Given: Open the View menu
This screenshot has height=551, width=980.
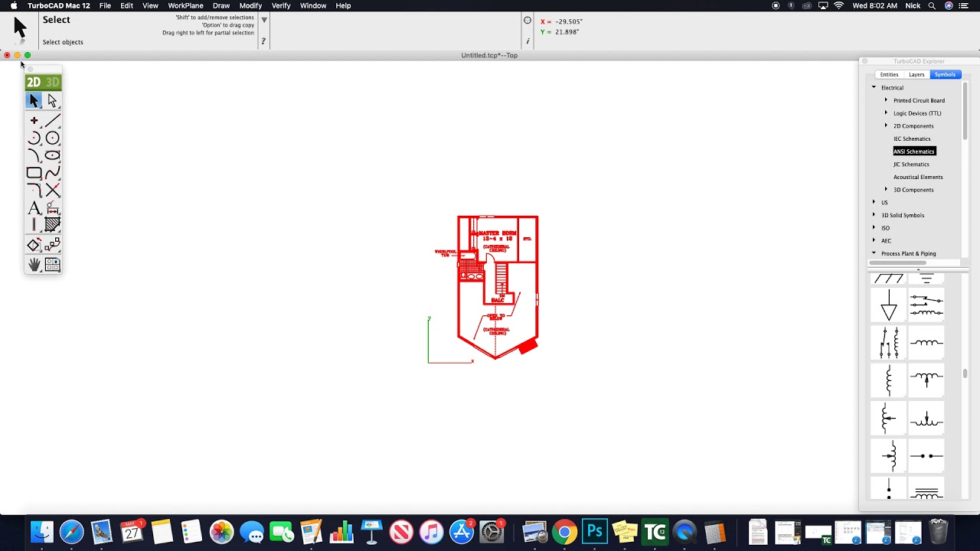Looking at the screenshot, I should [150, 5].
